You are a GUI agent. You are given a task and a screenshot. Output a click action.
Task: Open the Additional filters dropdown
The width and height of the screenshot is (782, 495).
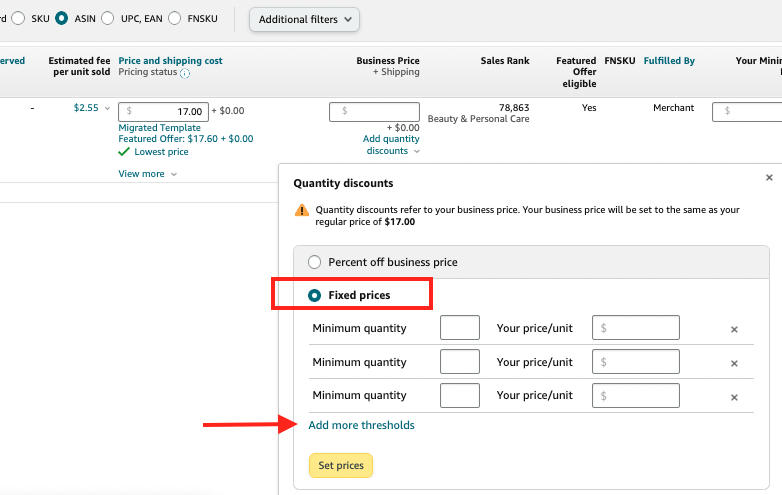click(x=304, y=19)
